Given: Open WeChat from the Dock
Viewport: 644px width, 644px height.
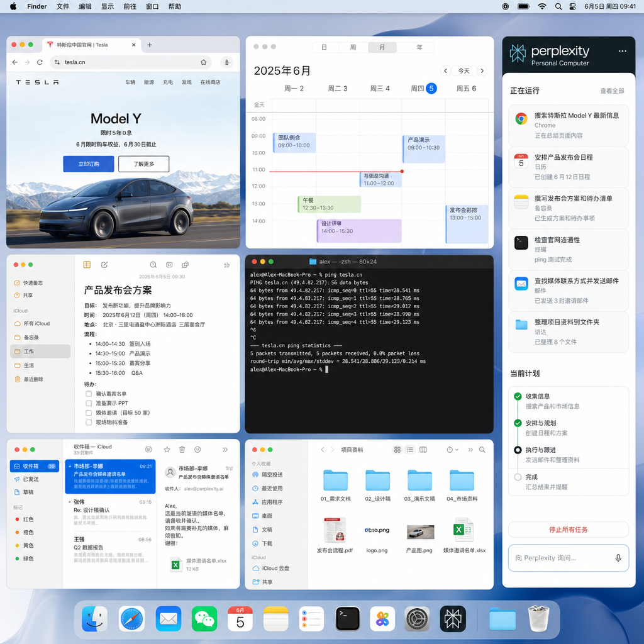Looking at the screenshot, I should (x=204, y=619).
